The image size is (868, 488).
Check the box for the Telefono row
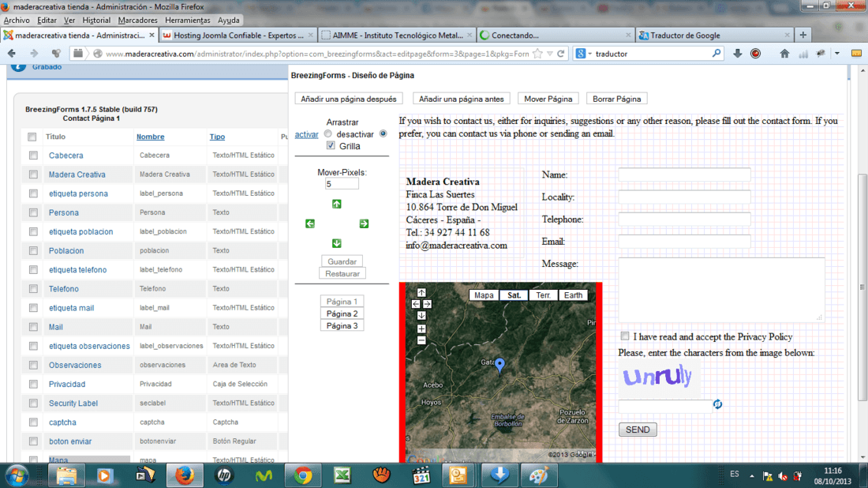click(x=34, y=288)
